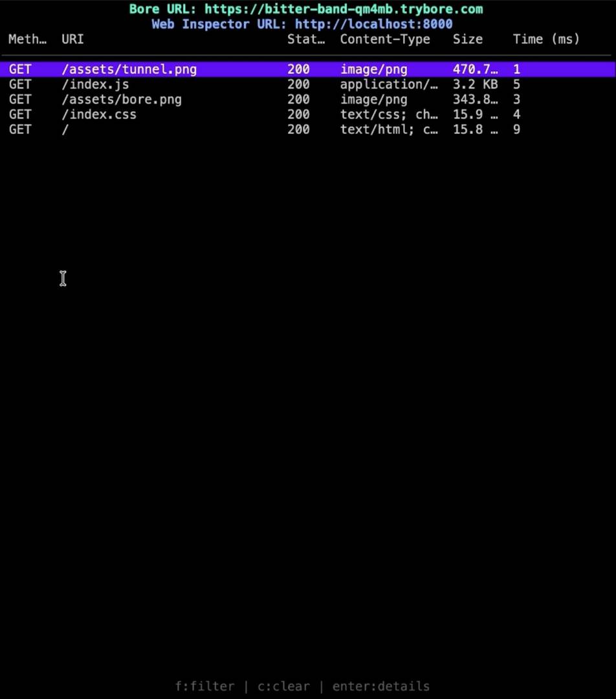This screenshot has height=699, width=616.
Task: Click the application/… content type cell
Action: point(389,84)
